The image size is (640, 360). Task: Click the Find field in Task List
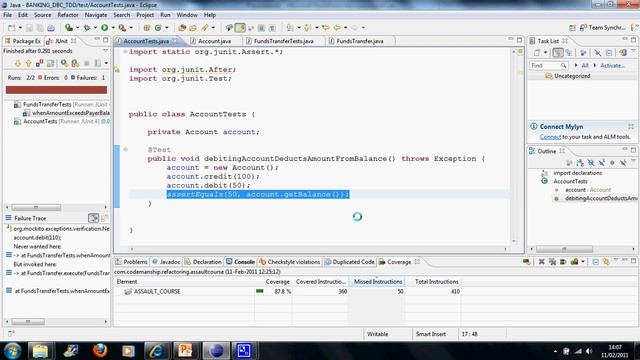click(549, 65)
